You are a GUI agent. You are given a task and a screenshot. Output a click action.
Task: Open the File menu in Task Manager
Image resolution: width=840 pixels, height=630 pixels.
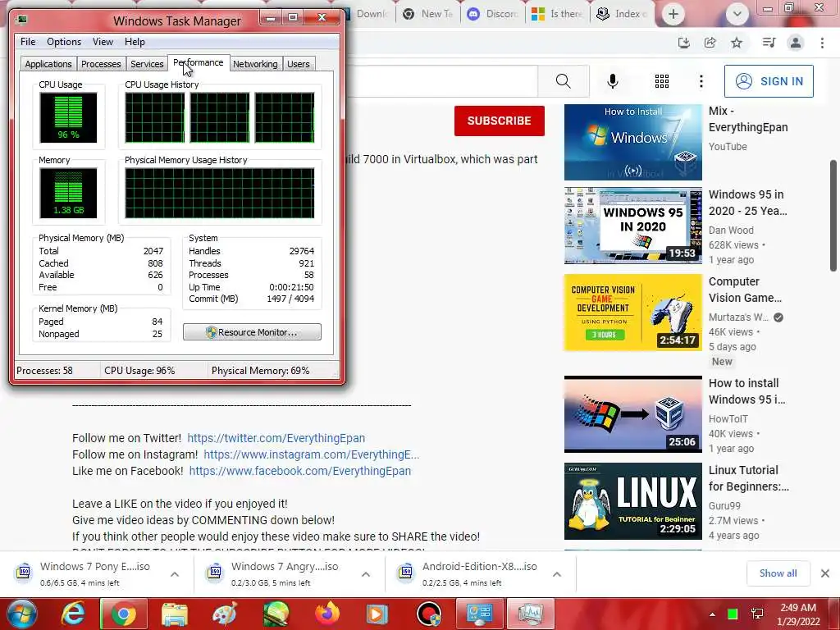pos(28,42)
